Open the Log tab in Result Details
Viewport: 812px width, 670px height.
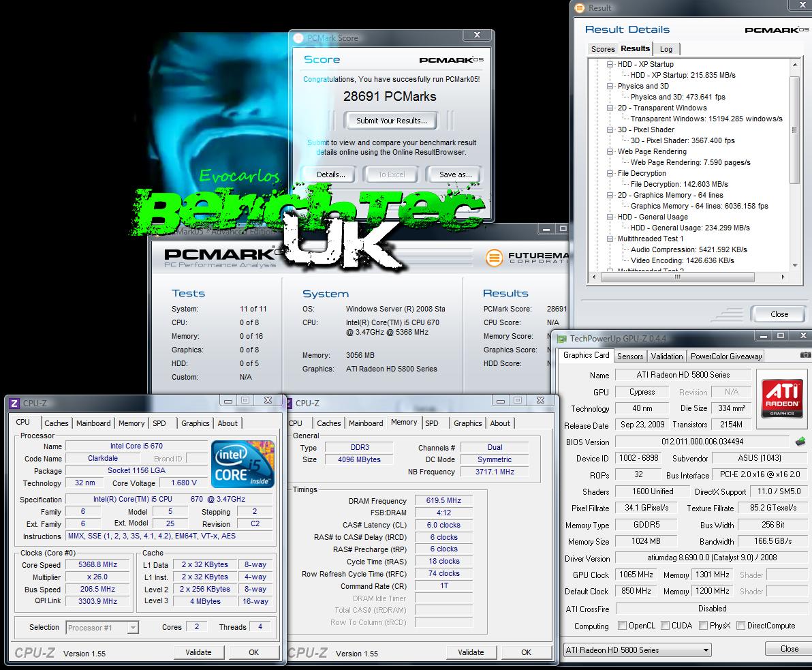[666, 49]
